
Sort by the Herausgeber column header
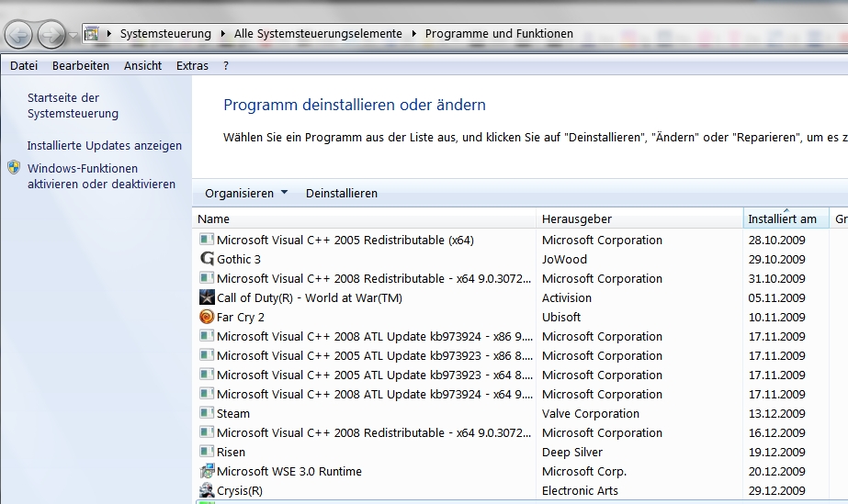click(x=639, y=218)
